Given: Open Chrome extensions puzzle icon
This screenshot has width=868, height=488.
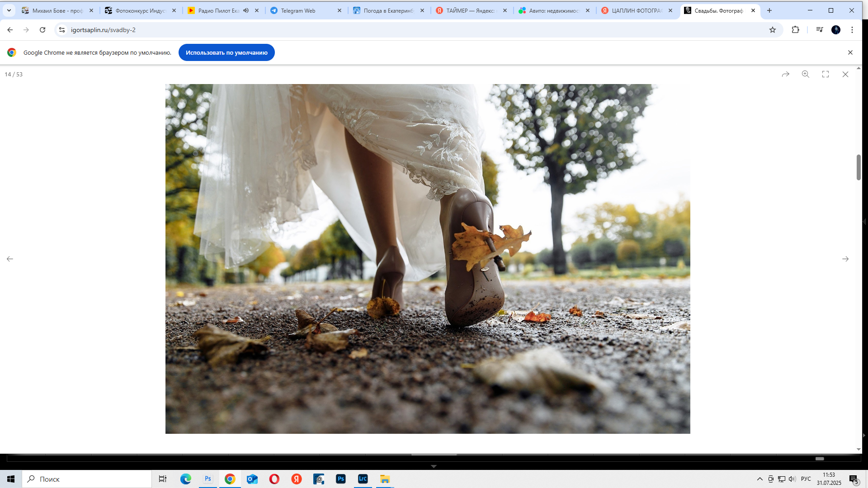Looking at the screenshot, I should (795, 30).
